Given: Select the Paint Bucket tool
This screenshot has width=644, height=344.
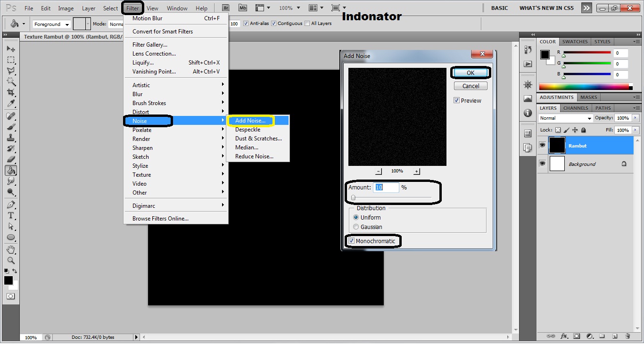Looking at the screenshot, I should click(x=11, y=170).
